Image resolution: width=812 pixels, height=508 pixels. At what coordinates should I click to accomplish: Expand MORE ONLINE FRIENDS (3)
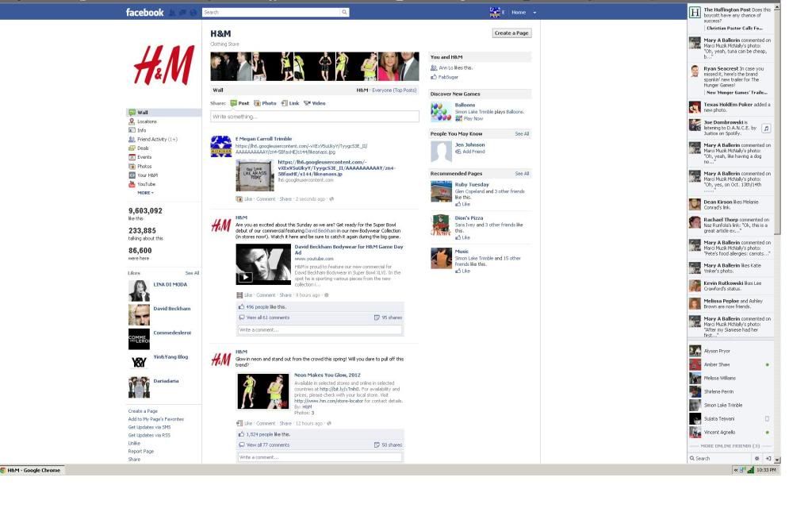coord(730,446)
